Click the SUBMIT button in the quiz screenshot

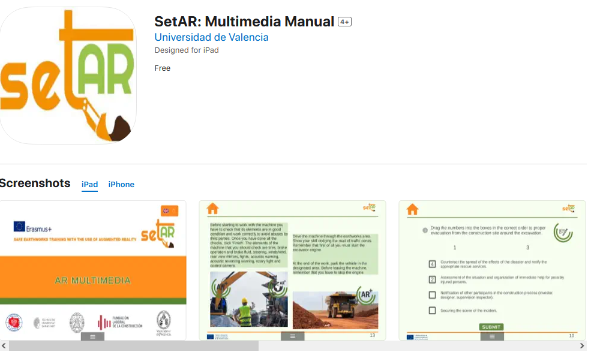point(491,327)
